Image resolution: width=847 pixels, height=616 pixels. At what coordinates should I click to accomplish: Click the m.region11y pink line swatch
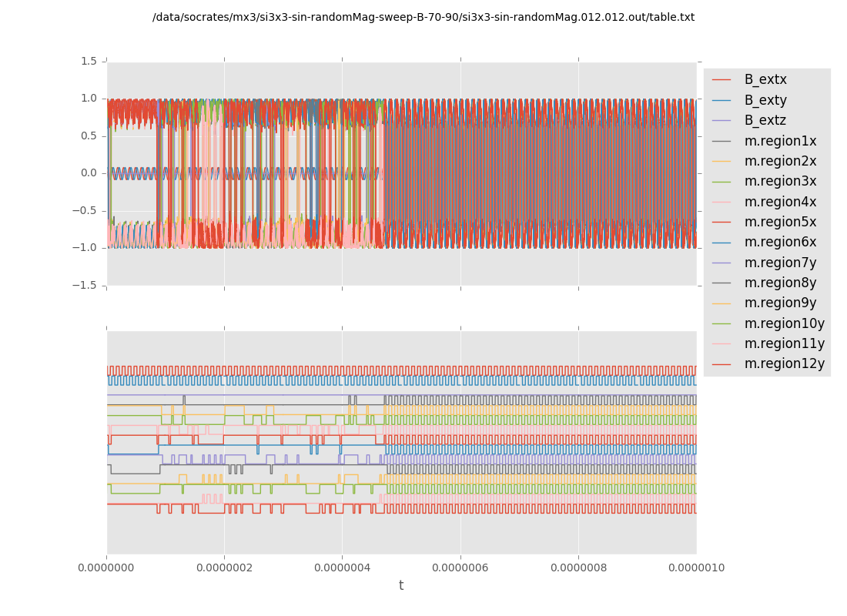pyautogui.click(x=721, y=343)
